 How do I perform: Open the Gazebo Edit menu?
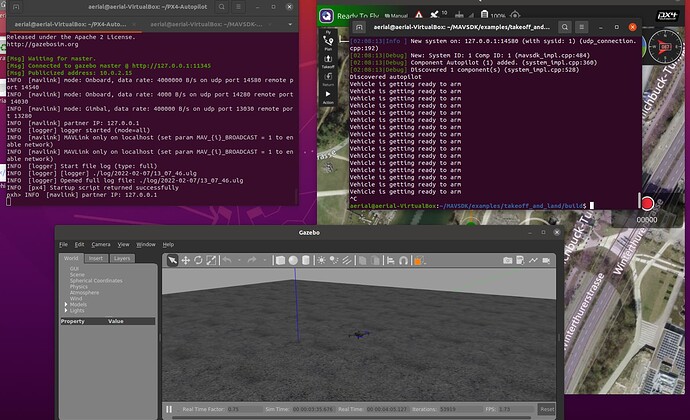coord(79,244)
